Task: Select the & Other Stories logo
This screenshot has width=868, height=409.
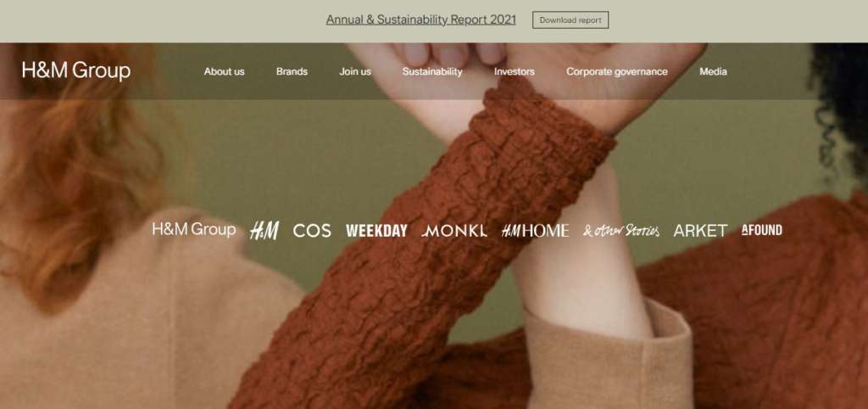Action: 621,231
